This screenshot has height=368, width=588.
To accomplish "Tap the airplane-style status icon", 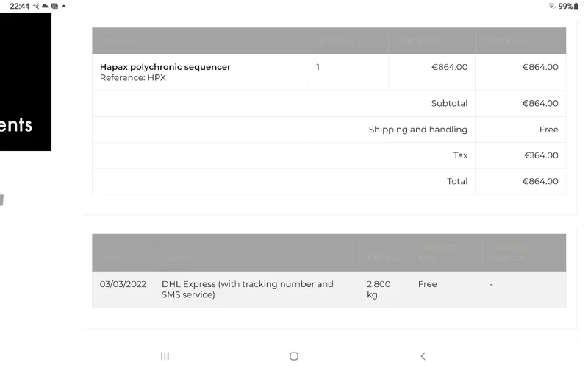I will pos(36,6).
